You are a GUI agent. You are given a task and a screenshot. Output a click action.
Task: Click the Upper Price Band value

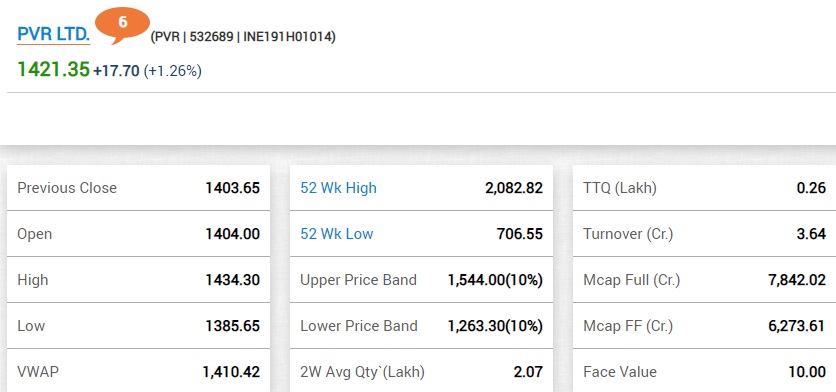click(x=495, y=280)
